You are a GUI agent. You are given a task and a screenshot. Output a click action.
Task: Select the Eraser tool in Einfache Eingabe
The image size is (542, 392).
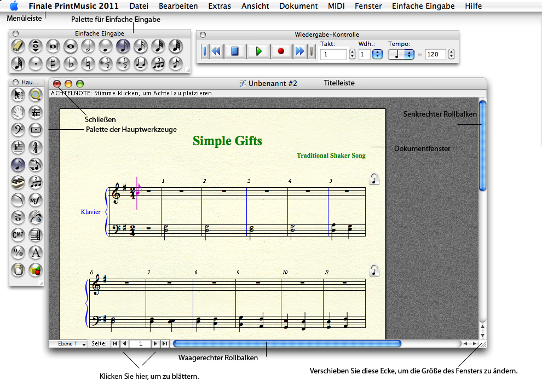pos(18,47)
